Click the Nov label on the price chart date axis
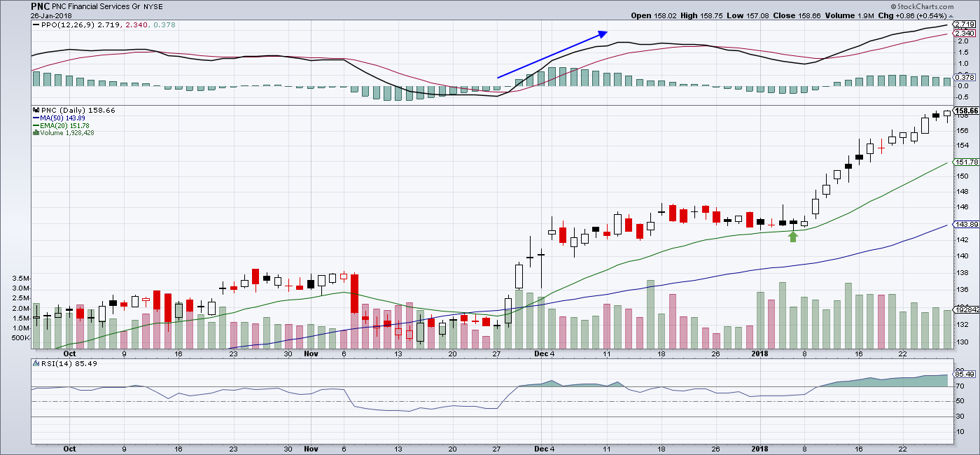The width and height of the screenshot is (980, 455). point(311,354)
